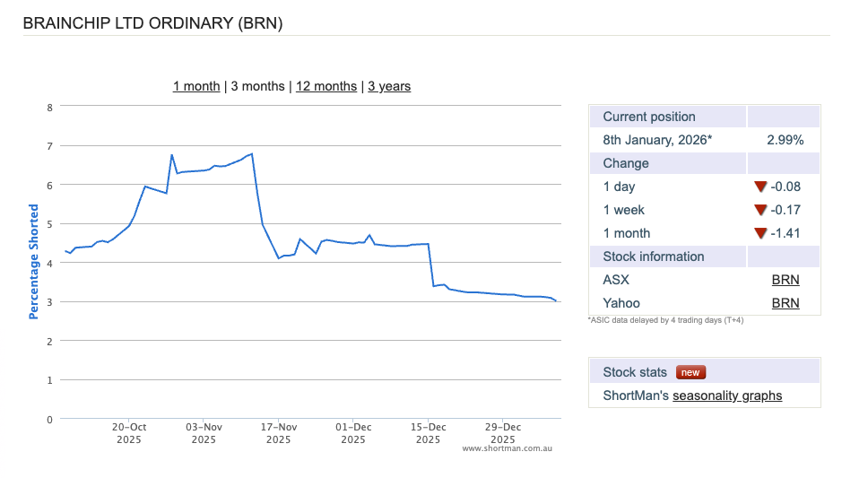Switch chart to 12 months range
The width and height of the screenshot is (868, 478).
[326, 86]
